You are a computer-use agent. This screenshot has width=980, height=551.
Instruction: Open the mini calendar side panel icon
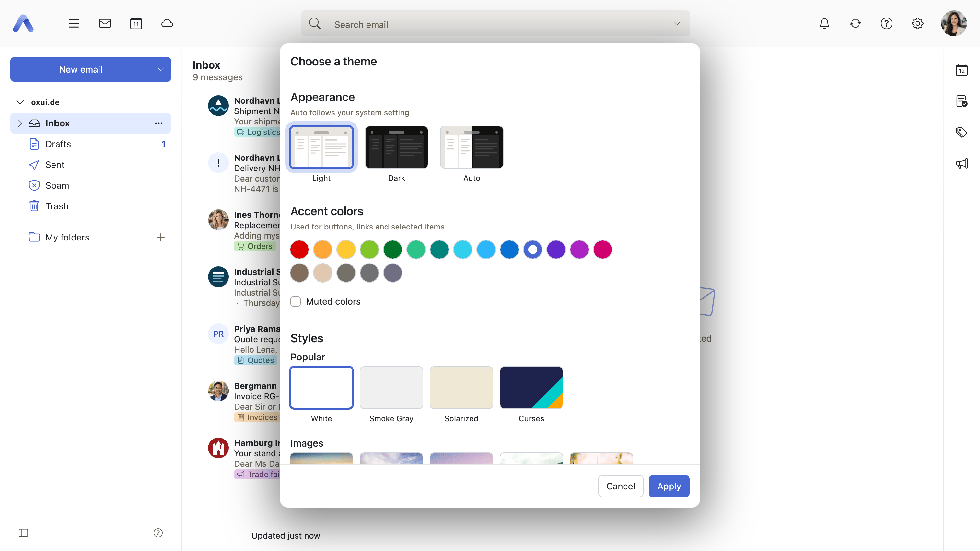click(x=962, y=70)
